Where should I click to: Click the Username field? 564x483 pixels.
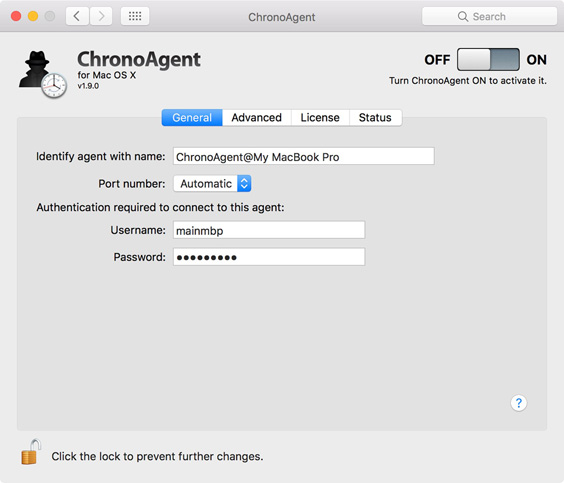tap(269, 230)
